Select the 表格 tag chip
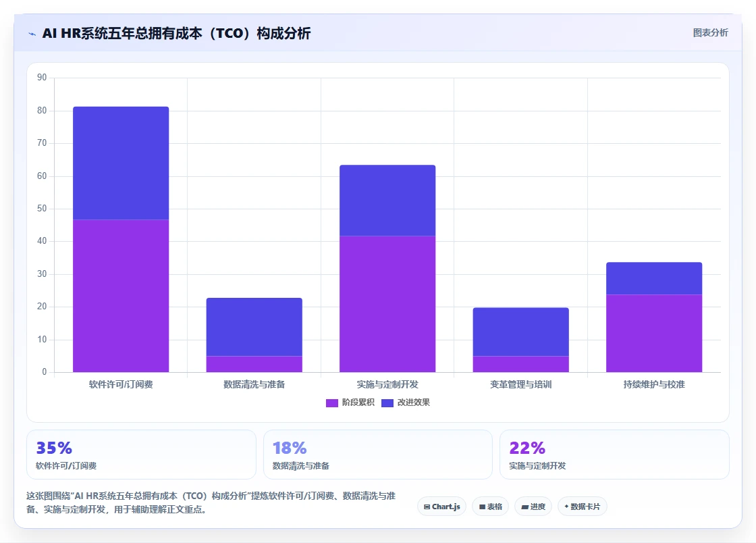 (x=490, y=507)
